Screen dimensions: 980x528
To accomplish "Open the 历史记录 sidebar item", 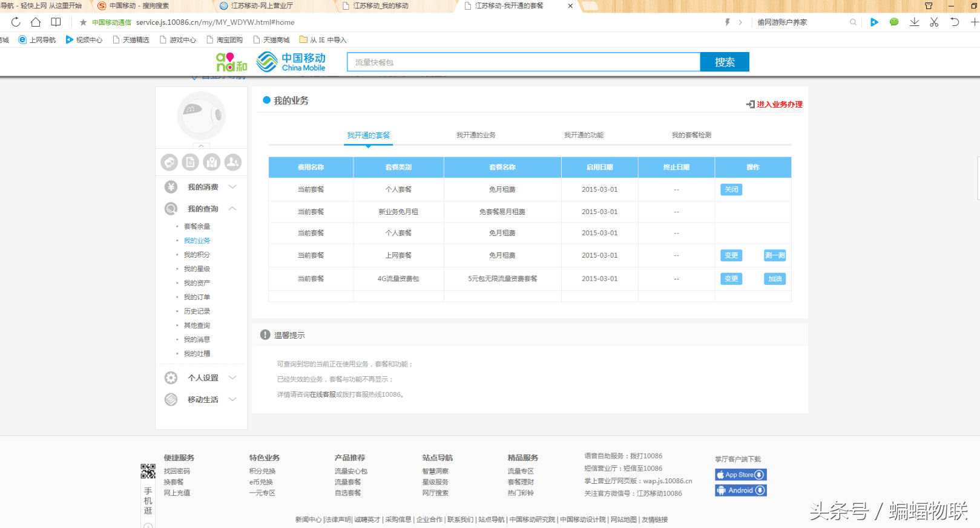I will pyautogui.click(x=197, y=311).
